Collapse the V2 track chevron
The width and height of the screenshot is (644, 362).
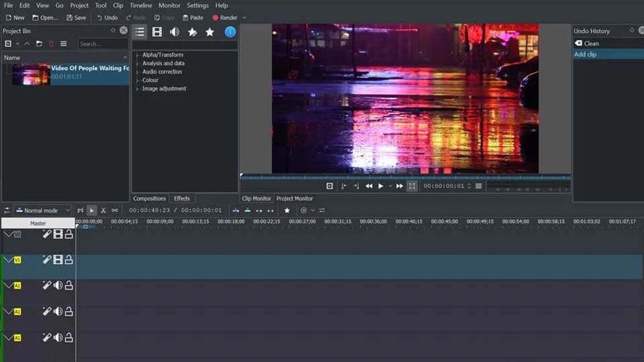tap(8, 234)
